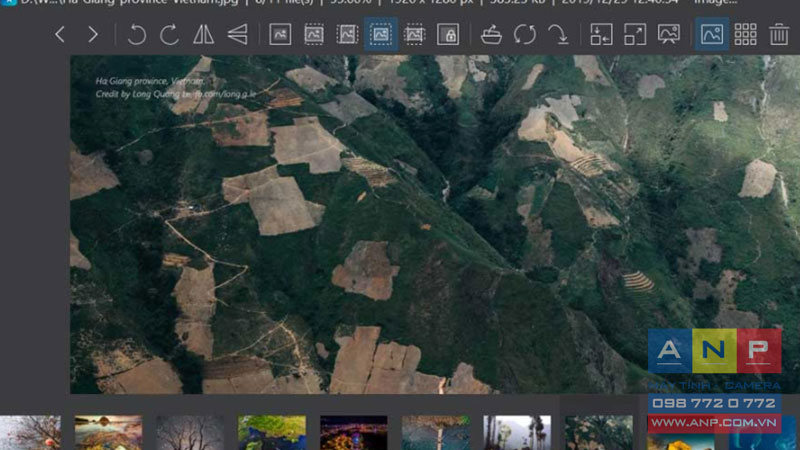Viewport: 800px width, 450px height.
Task: Go to the previous image with left arrow
Action: pyautogui.click(x=60, y=35)
